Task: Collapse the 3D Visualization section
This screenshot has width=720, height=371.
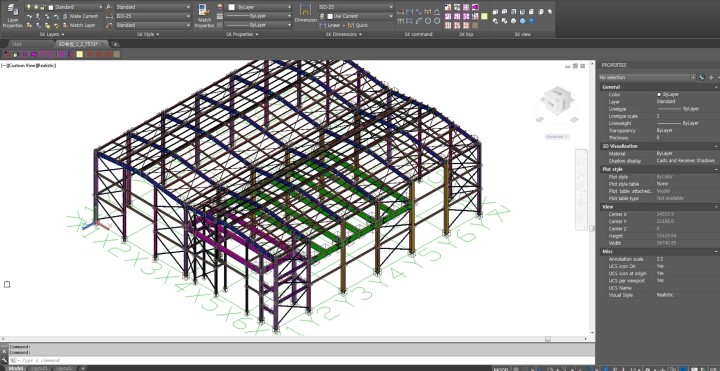Action: (x=715, y=146)
